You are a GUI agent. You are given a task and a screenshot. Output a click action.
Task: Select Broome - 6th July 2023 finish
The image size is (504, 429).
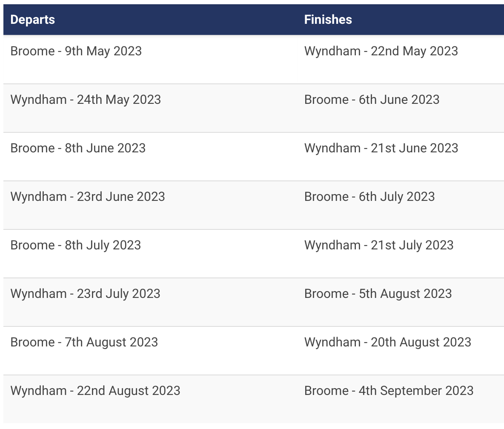click(x=369, y=197)
